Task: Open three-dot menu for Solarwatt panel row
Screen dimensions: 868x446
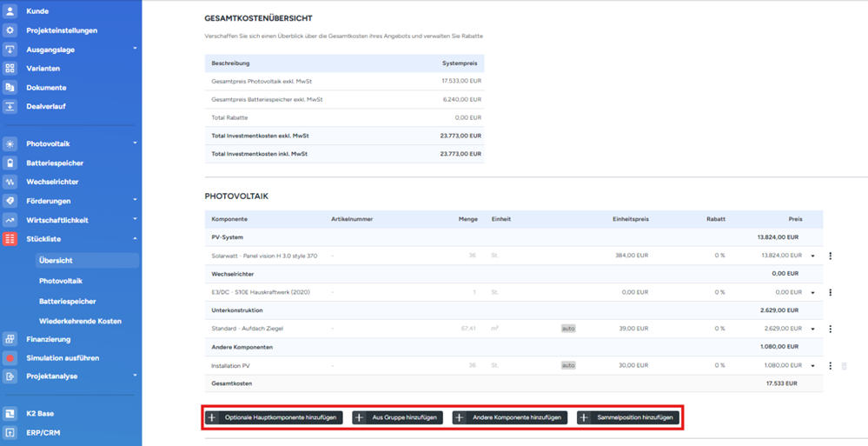Action: coord(831,256)
